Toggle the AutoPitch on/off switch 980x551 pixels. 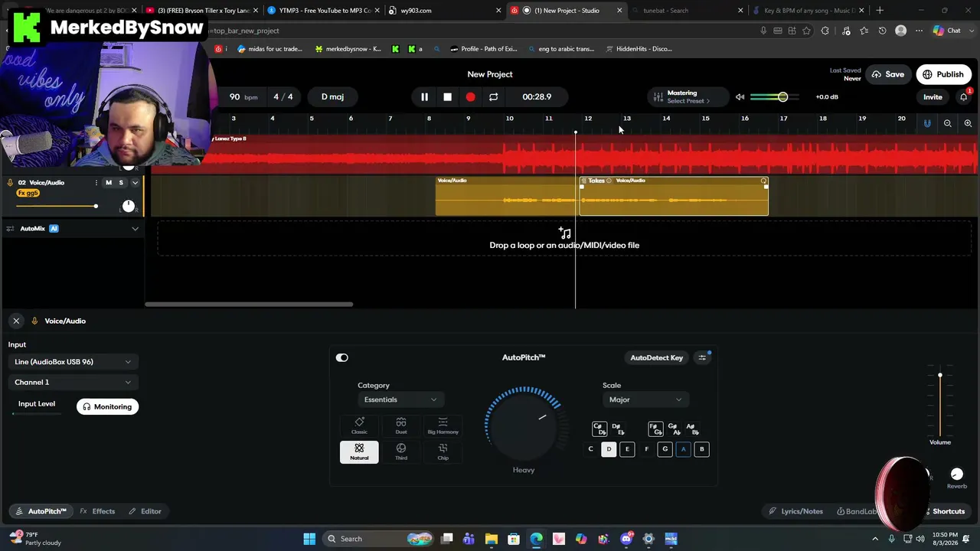(x=342, y=357)
